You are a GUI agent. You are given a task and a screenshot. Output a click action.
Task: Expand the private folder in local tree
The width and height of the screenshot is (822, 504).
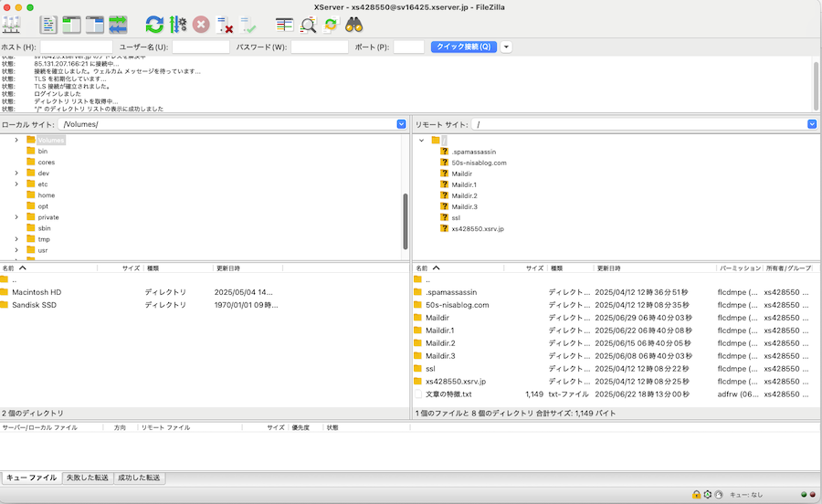coord(16,217)
